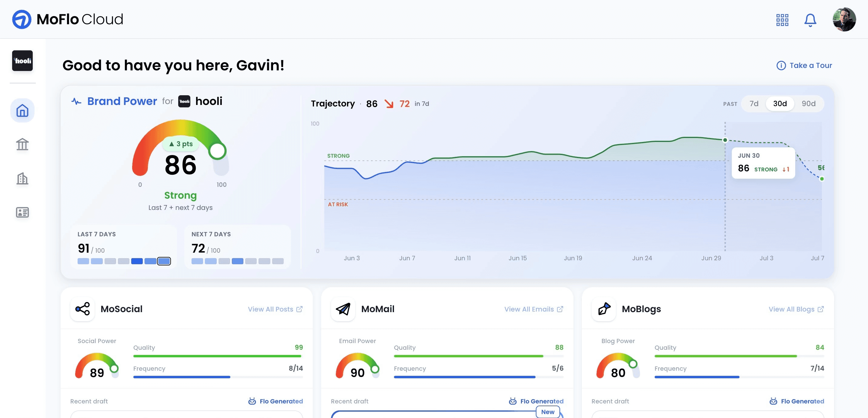Click the hooli logo beside Brand Power
The height and width of the screenshot is (418, 868).
pos(184,101)
